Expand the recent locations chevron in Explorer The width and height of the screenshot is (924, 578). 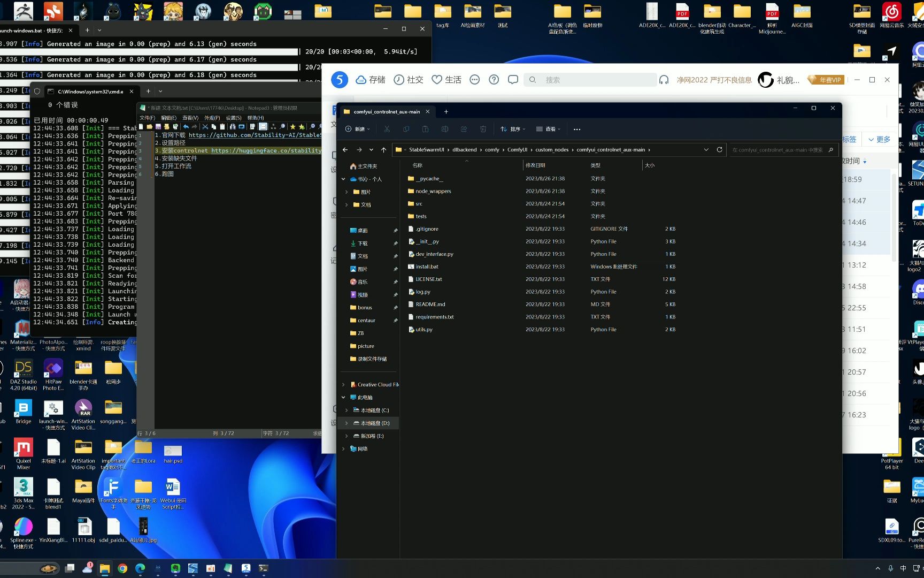pyautogui.click(x=371, y=150)
